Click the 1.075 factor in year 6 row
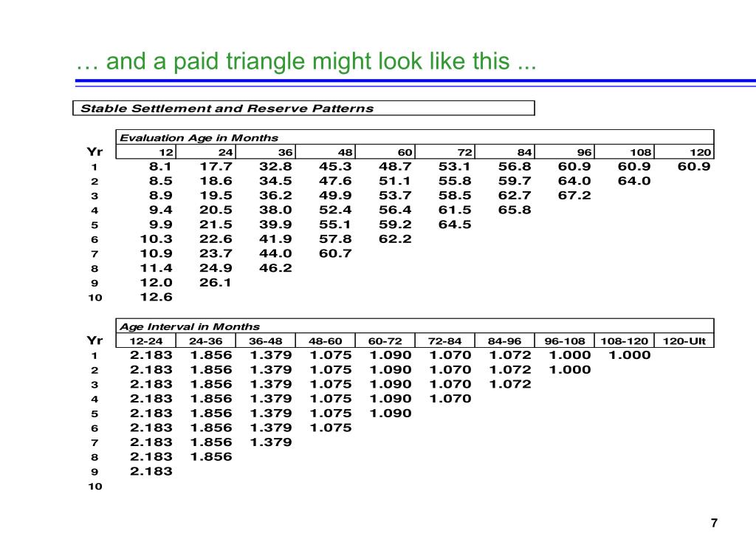The height and width of the screenshot is (545, 756). [331, 428]
